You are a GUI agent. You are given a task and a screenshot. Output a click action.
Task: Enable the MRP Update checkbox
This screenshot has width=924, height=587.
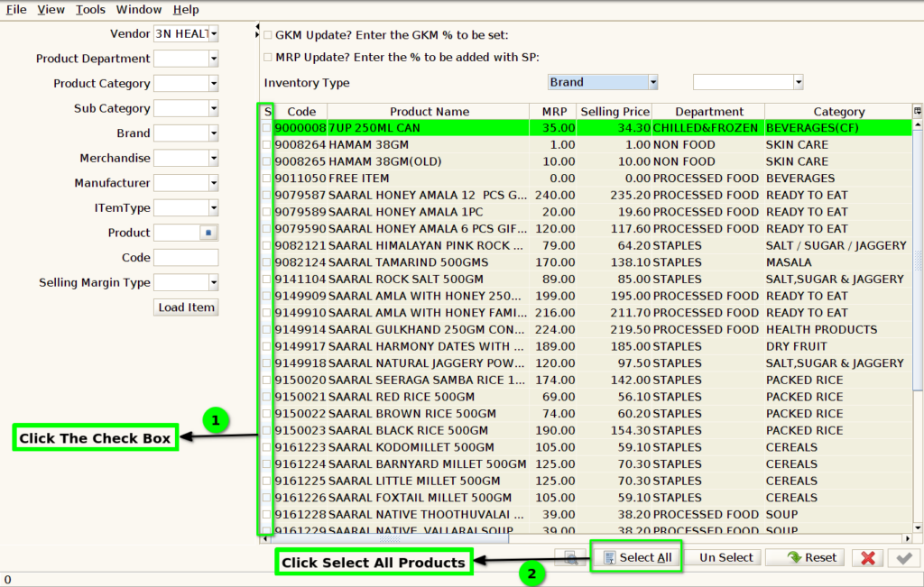point(267,57)
